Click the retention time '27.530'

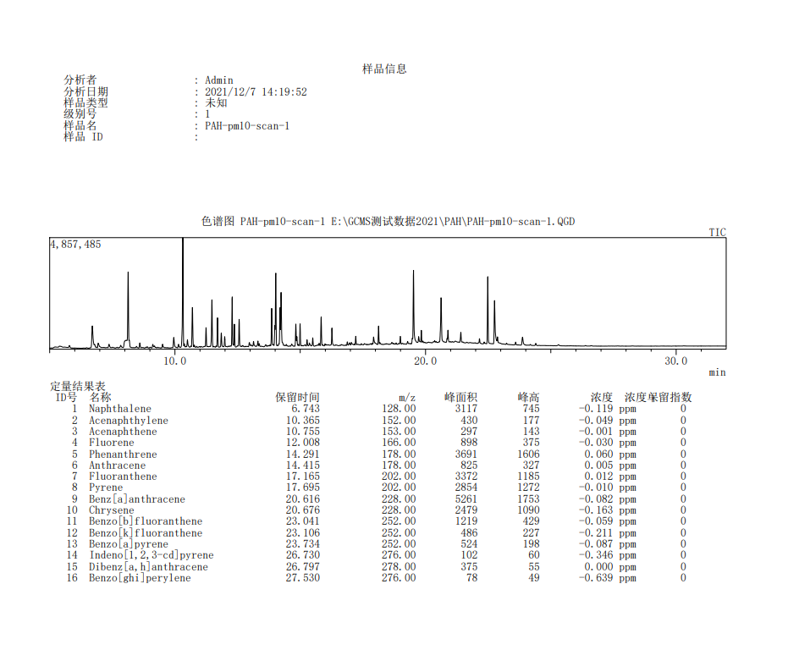point(303,577)
